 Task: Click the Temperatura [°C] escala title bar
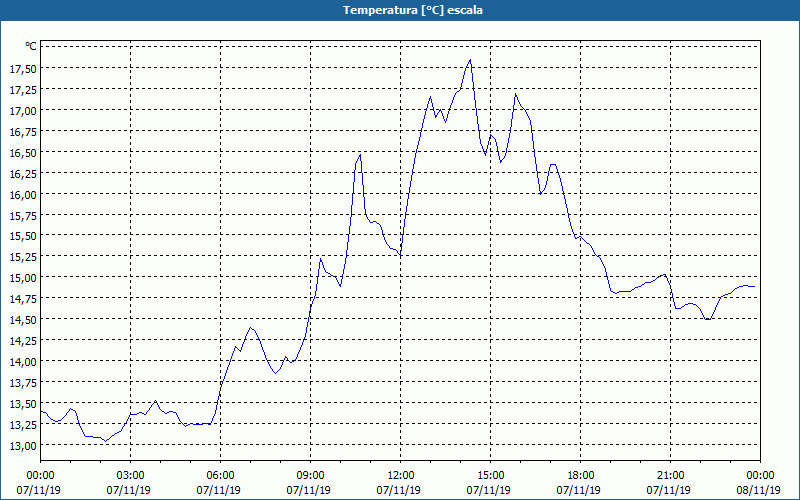(x=400, y=10)
